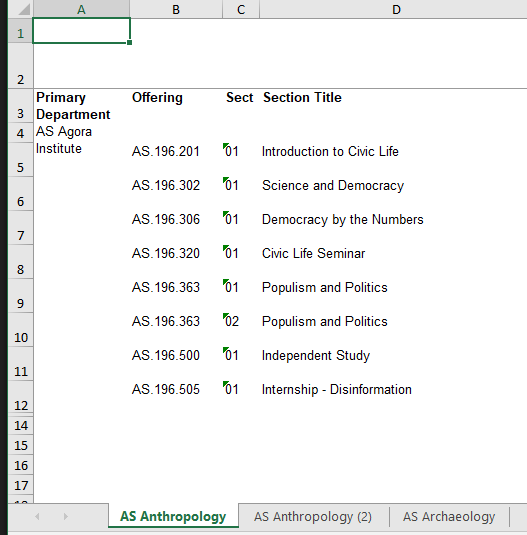Select column A header

point(81,9)
